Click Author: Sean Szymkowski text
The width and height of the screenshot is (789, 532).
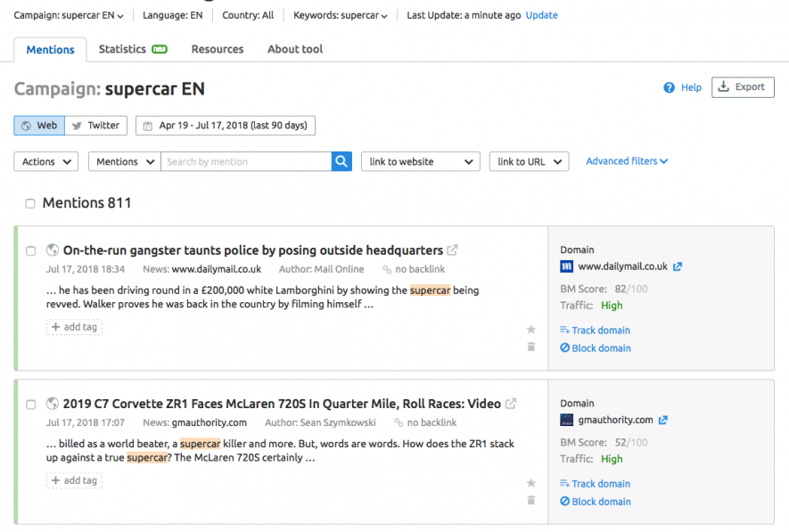pyautogui.click(x=321, y=422)
